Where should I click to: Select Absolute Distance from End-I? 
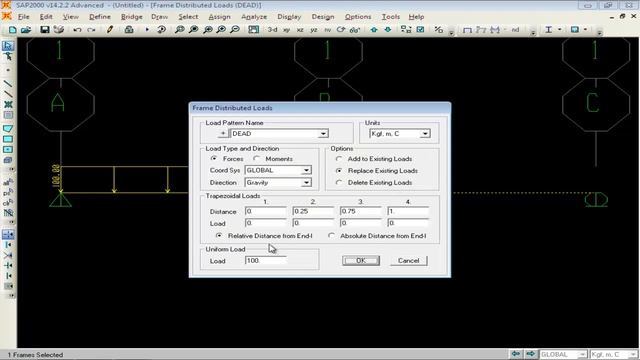tap(331, 236)
